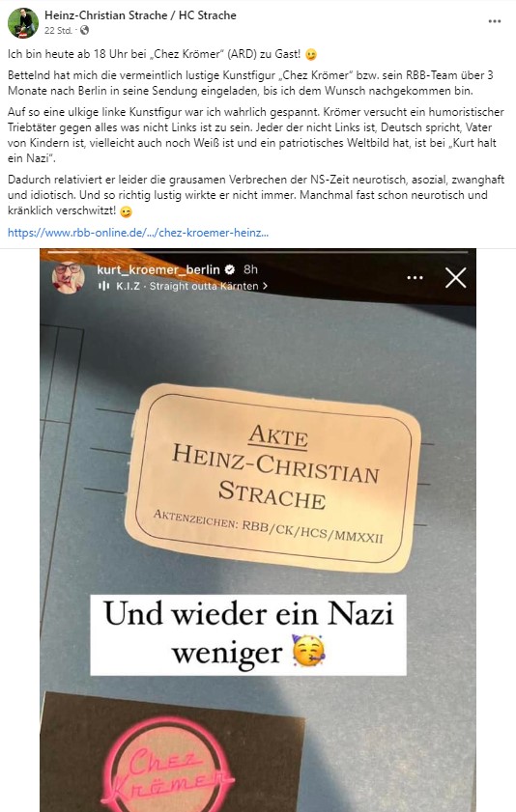Click the public globe privacy icon
Screen dimensions: 516x812
(x=84, y=30)
